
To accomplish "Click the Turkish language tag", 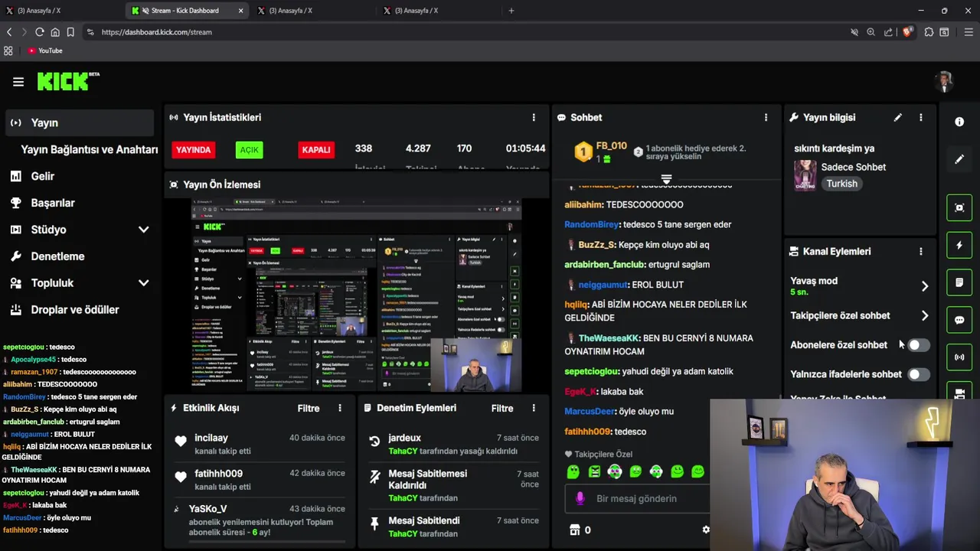I will click(x=842, y=184).
